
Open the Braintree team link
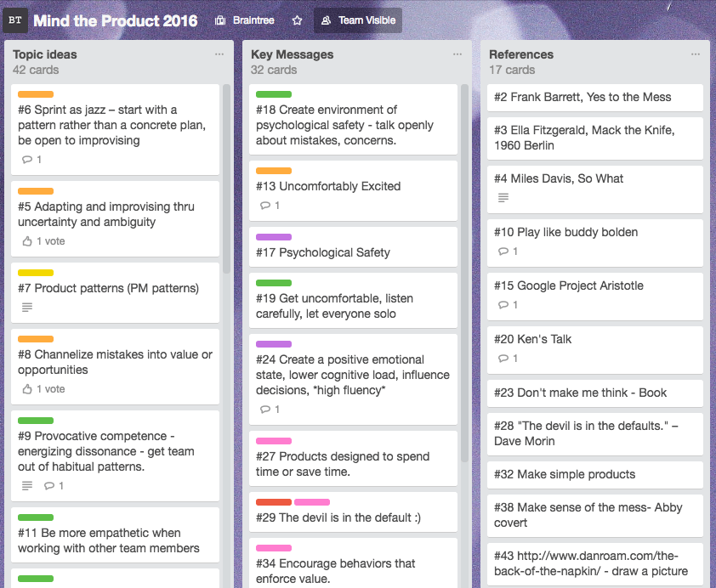click(x=242, y=20)
